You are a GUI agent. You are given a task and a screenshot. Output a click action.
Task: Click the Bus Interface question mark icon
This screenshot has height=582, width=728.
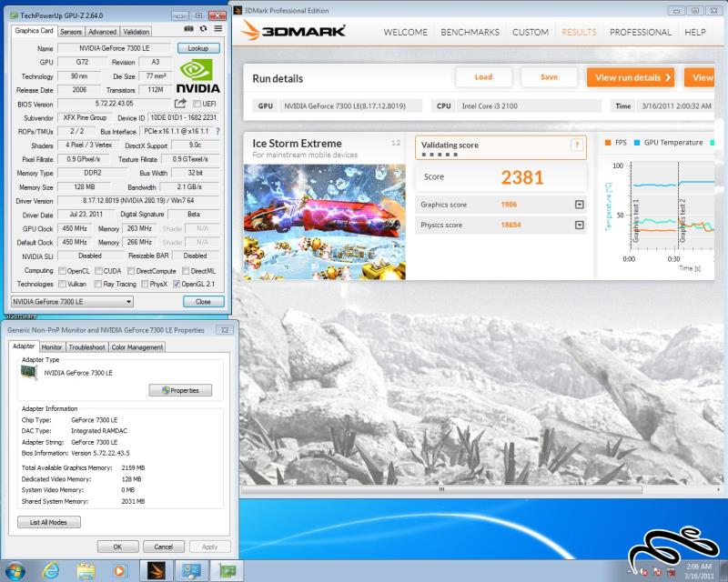217,131
